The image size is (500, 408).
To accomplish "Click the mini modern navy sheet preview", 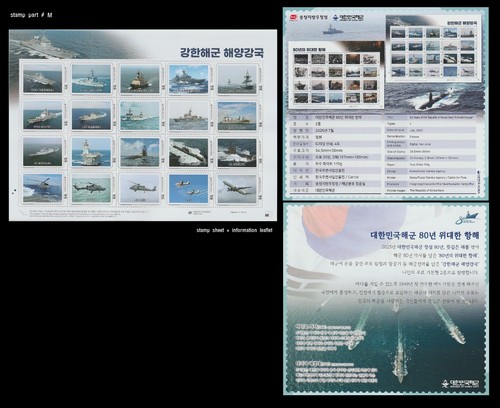I will tap(433, 48).
